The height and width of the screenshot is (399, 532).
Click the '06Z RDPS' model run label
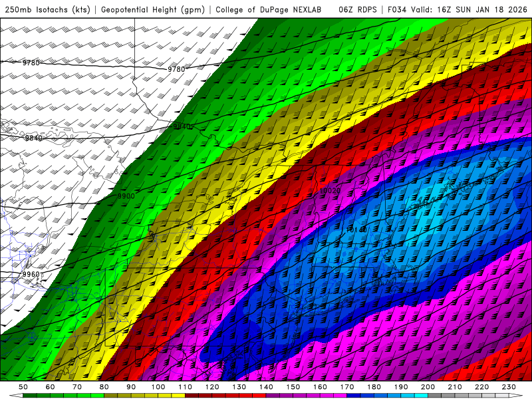pos(357,9)
